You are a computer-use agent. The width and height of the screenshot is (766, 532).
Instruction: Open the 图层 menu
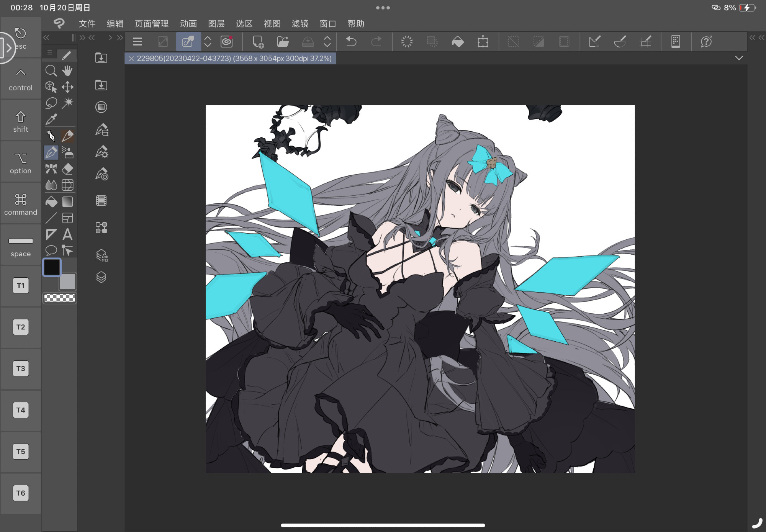tap(216, 24)
